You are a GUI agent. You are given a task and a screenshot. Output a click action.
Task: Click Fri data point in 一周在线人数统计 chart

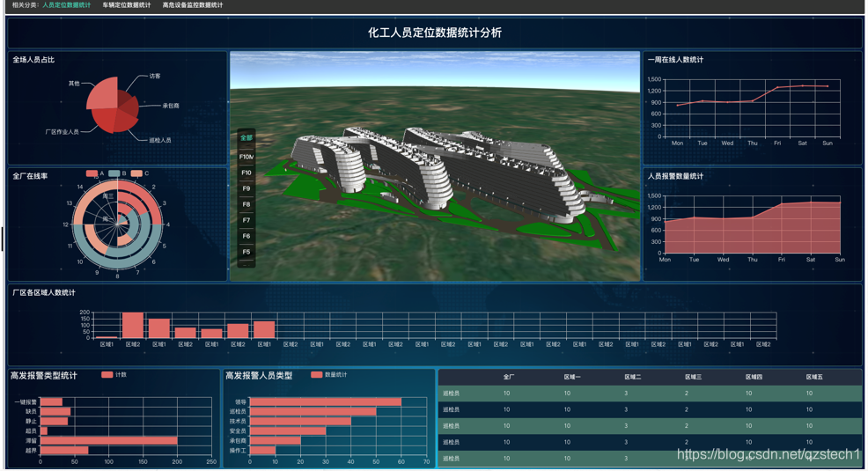point(778,87)
